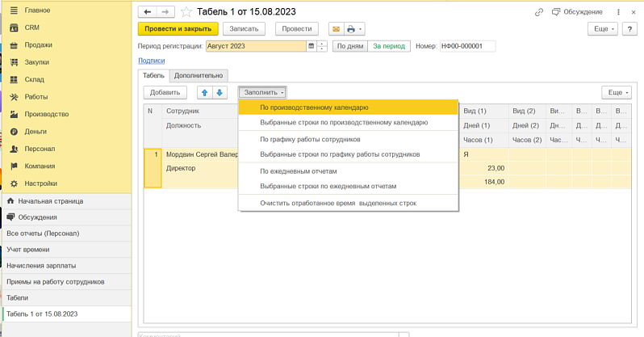Open the table toolbar's Еще dropdown
The height and width of the screenshot is (337, 644).
(617, 93)
